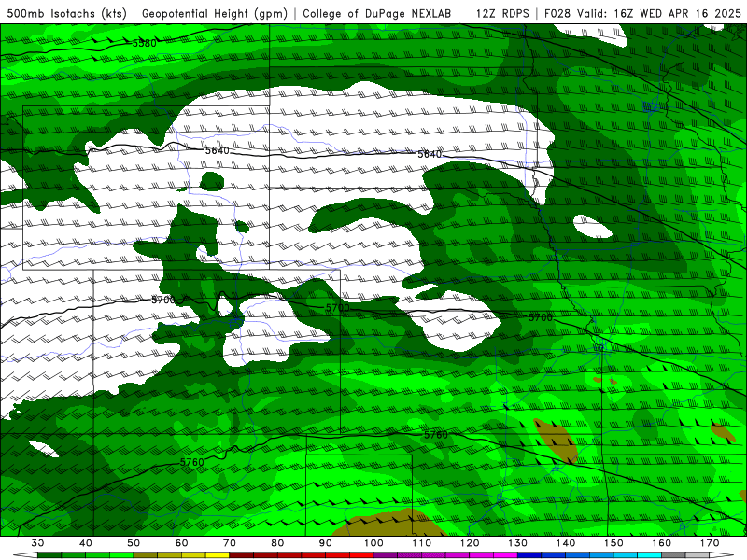This screenshot has height=560, width=747.
Task: Click the "F028 Valid: 16Z WED APR 16 2025" text
Action: click(642, 13)
